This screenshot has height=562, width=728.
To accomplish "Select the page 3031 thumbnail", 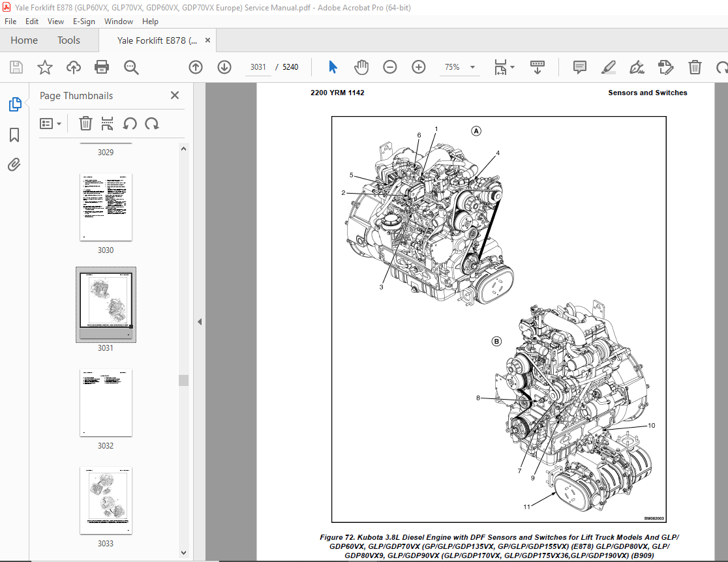I will (106, 305).
